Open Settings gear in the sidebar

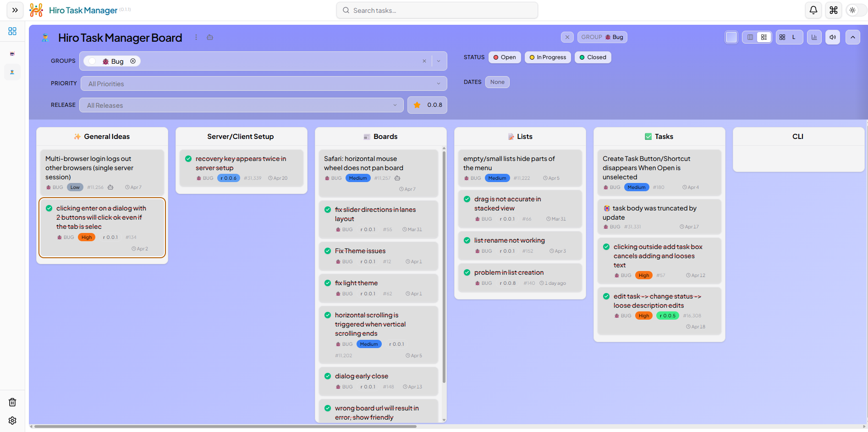pos(12,421)
